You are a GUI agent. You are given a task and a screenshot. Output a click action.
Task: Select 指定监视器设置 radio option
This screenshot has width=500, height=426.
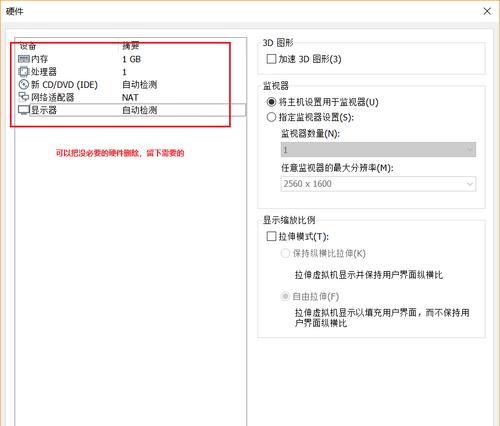click(x=271, y=117)
